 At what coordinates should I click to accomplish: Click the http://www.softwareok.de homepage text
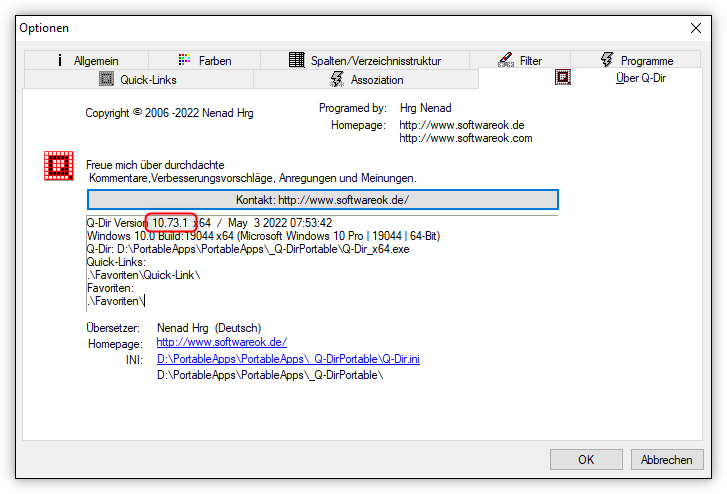tap(462, 125)
